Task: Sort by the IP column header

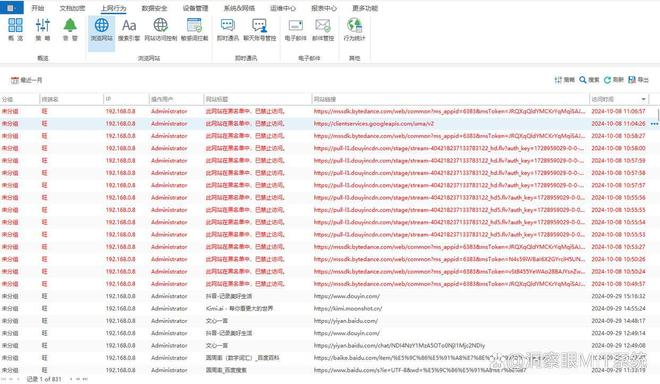Action: [126, 99]
